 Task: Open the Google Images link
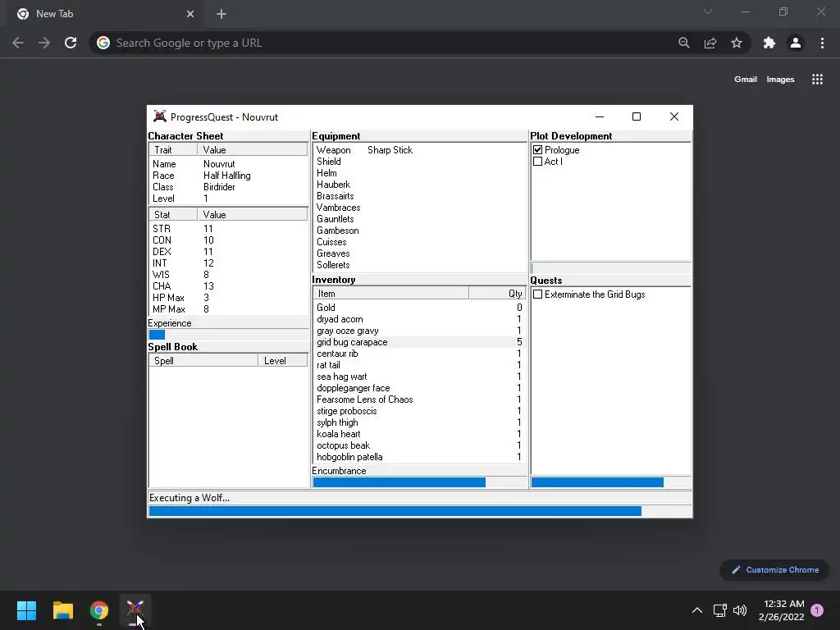(780, 80)
